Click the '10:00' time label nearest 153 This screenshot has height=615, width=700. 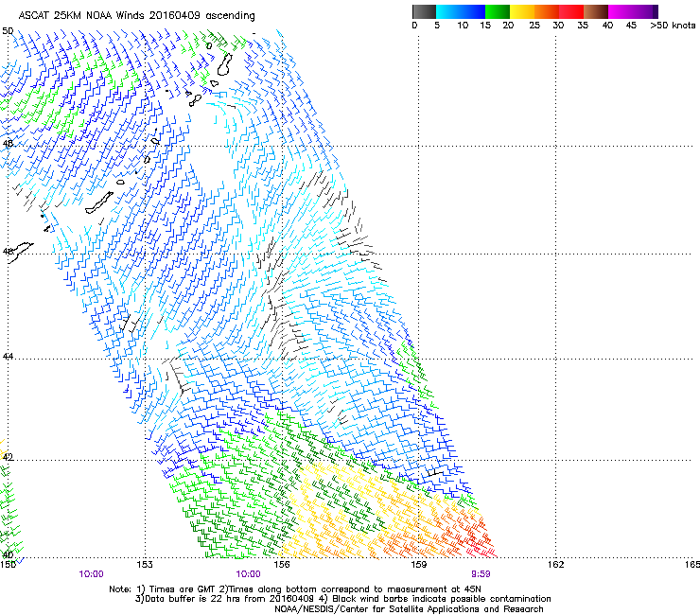click(x=91, y=574)
